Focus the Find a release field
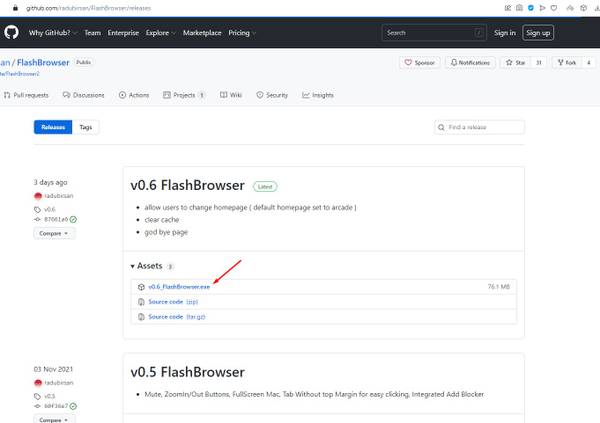This screenshot has height=423, width=600. tap(479, 127)
